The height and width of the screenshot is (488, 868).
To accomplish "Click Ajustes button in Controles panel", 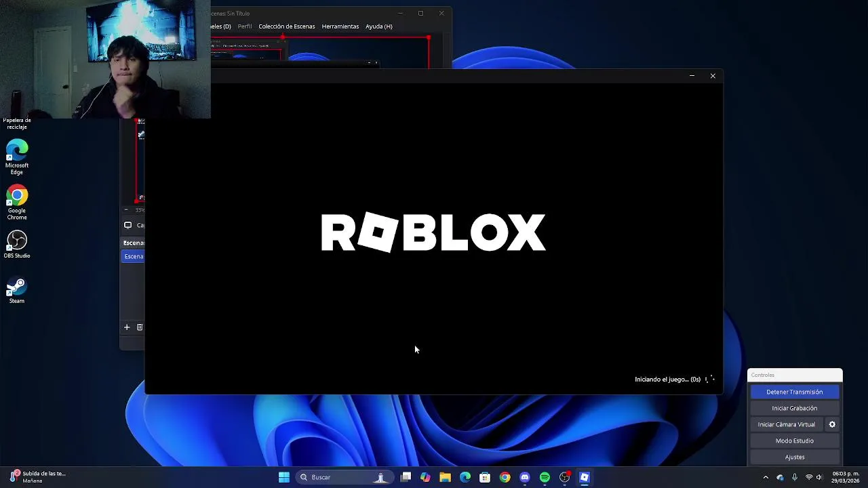I will click(794, 457).
